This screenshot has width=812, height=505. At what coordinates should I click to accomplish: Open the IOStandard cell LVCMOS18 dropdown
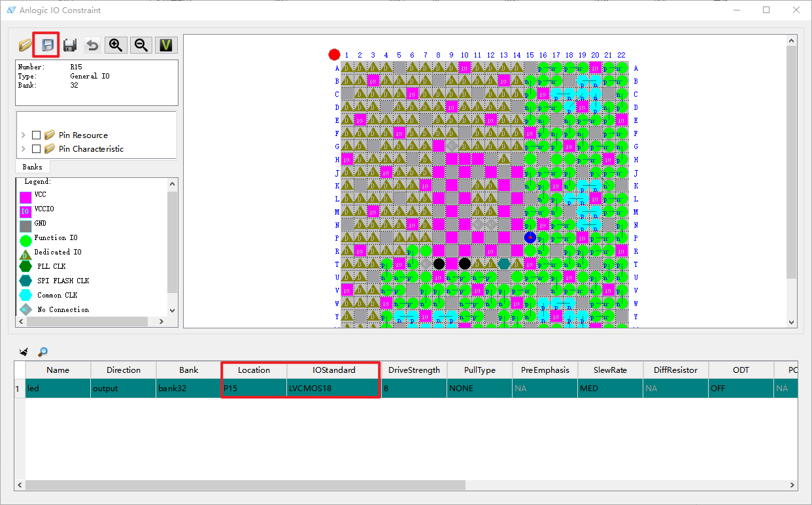click(334, 388)
